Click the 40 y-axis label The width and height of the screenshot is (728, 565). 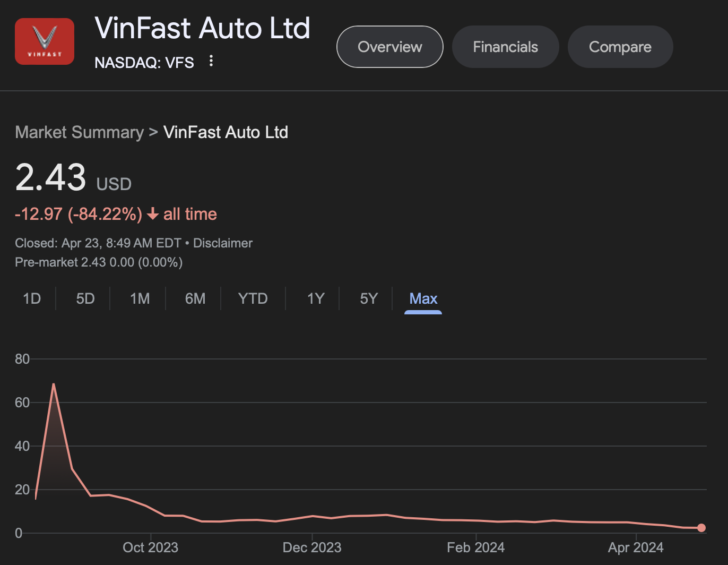click(x=22, y=446)
